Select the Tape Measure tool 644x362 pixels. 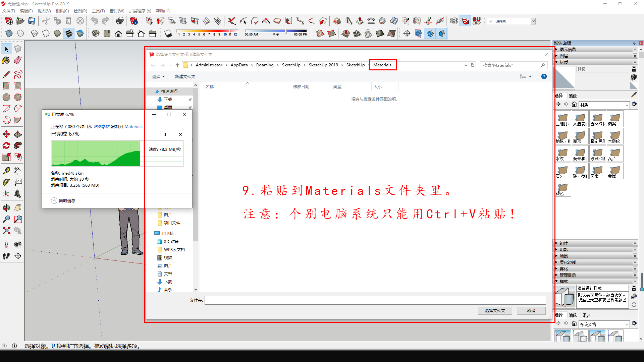click(6, 171)
